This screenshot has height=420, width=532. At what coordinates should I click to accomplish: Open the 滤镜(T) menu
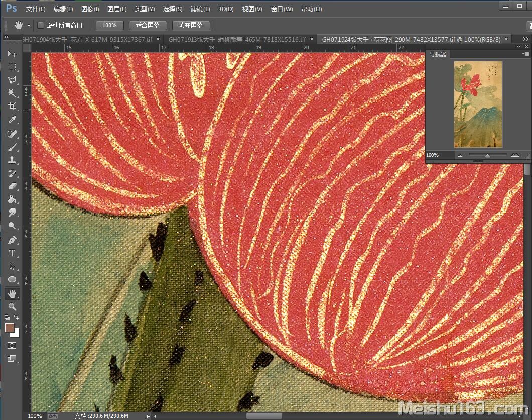pos(200,9)
